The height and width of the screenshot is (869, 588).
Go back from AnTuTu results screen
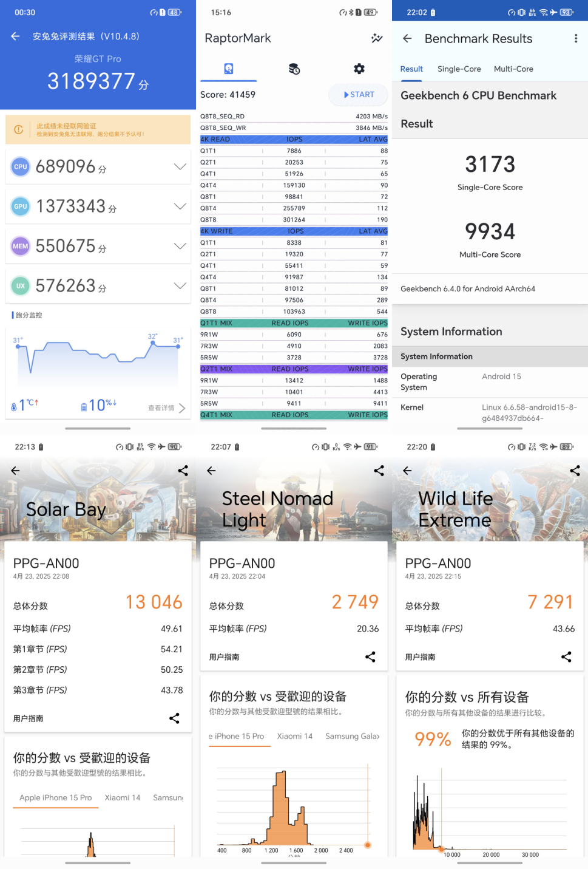(x=15, y=36)
